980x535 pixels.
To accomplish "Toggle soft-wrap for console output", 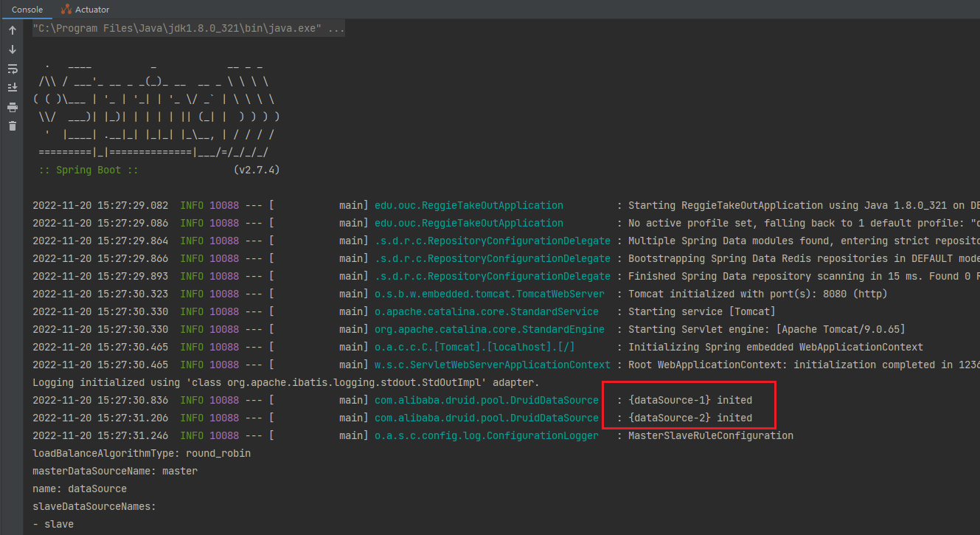I will click(13, 69).
